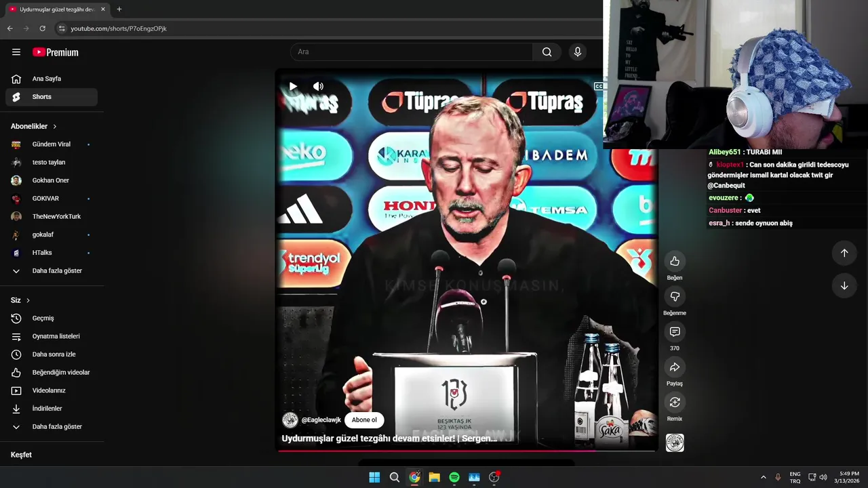Screen dimensions: 868x488
Task: Open ENG TRQ language switcher
Action: (795, 477)
